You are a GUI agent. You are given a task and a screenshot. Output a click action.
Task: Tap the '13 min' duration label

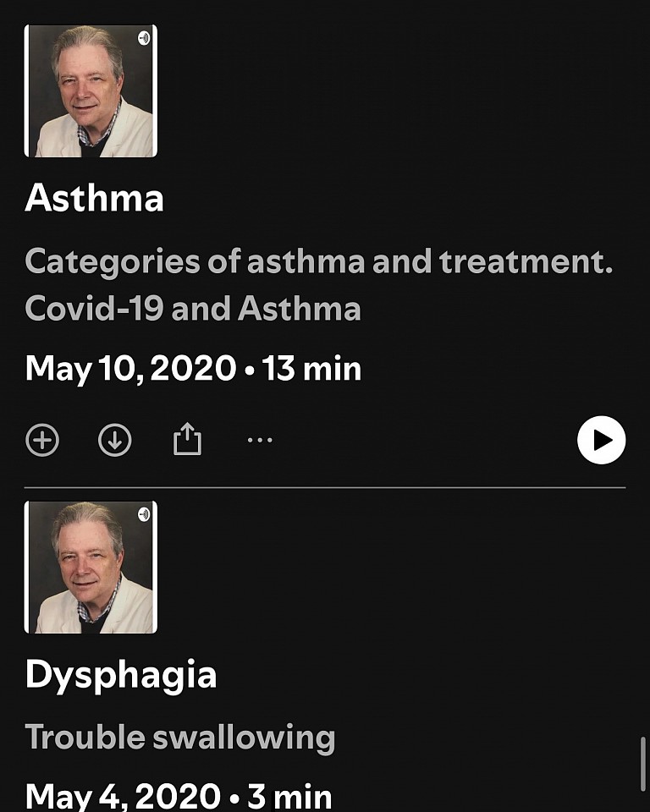pos(311,369)
